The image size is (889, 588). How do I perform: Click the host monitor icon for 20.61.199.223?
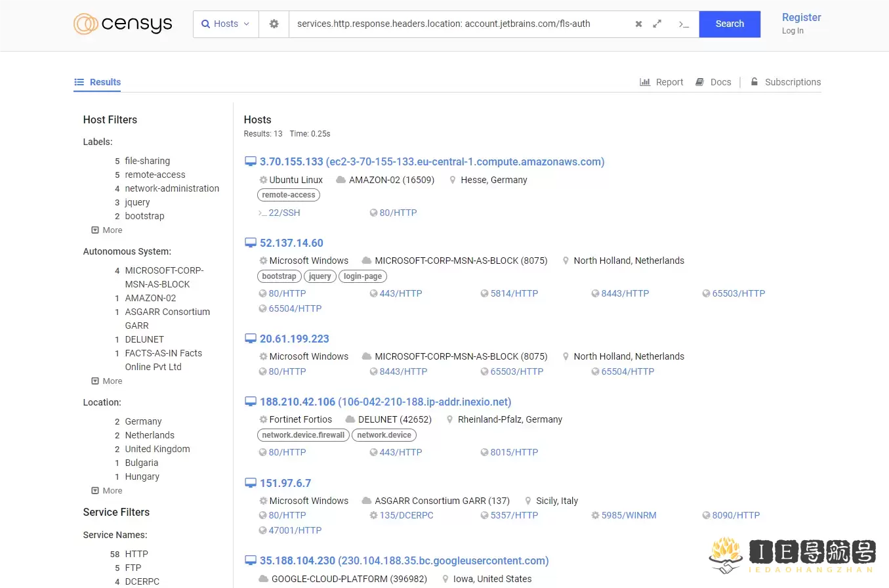[x=250, y=339]
